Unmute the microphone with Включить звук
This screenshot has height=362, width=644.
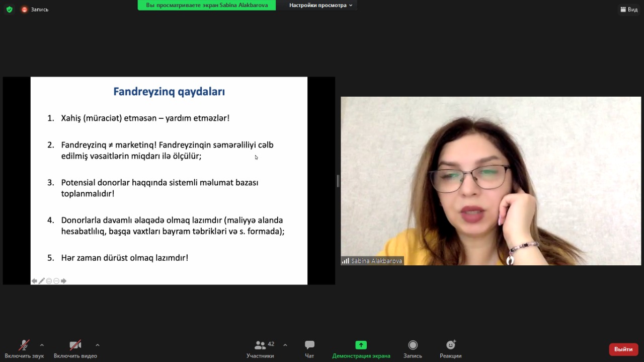(x=24, y=348)
